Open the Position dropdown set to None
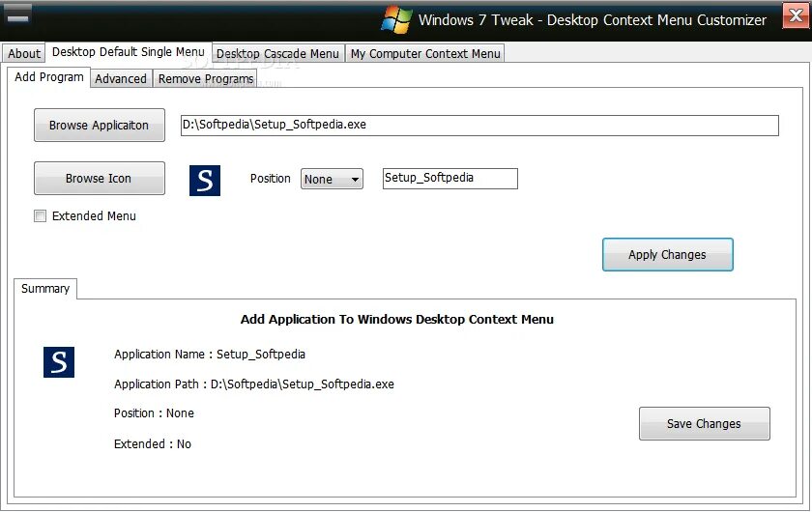 pos(332,179)
